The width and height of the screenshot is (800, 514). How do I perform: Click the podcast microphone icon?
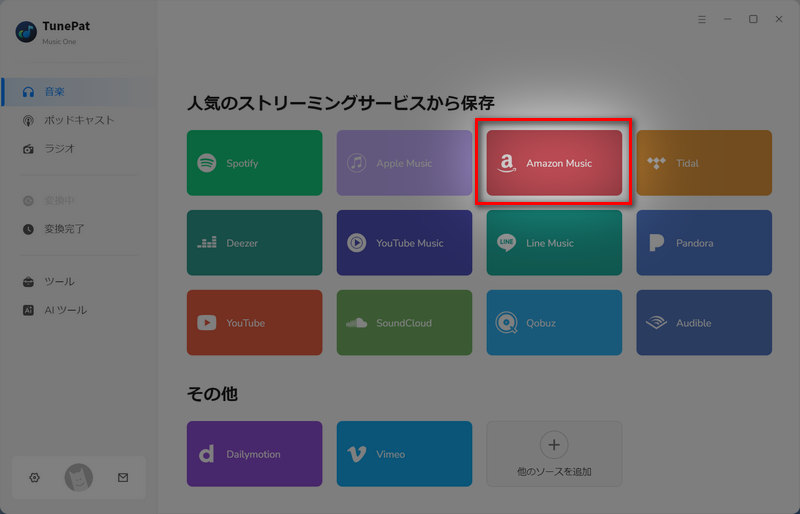point(29,120)
